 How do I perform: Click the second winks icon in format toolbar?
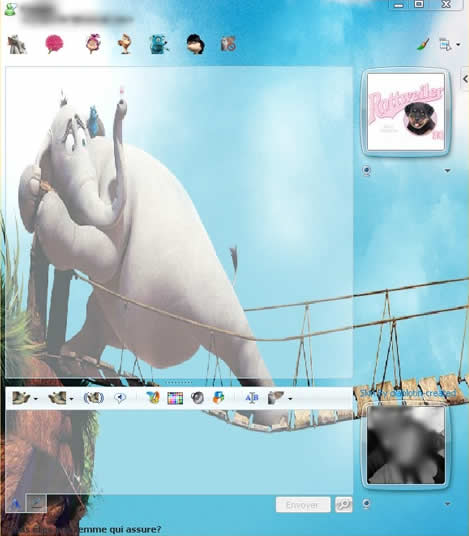click(x=57, y=398)
